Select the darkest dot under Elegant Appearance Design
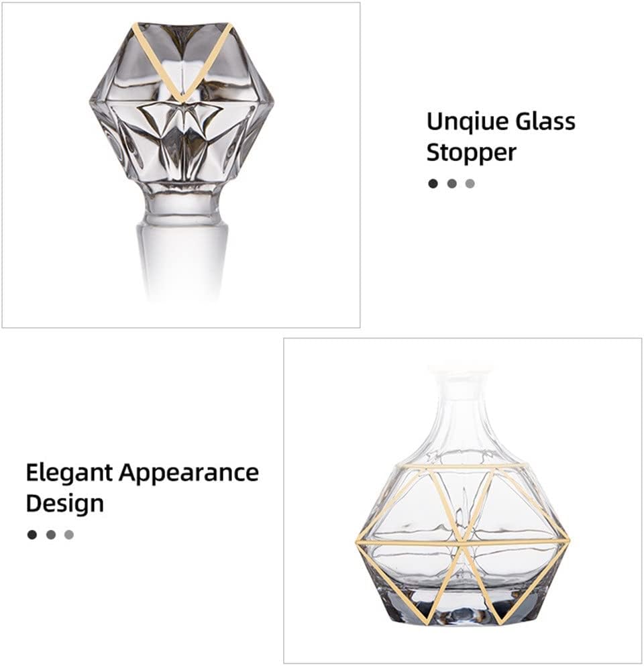Image resolution: width=644 pixels, height=666 pixels. 32,535
